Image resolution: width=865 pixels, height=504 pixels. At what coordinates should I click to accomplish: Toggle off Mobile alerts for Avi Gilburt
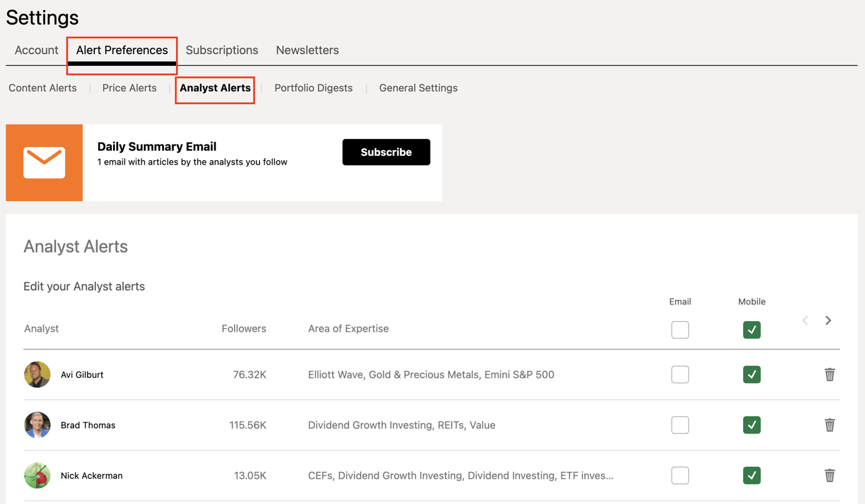(x=752, y=375)
